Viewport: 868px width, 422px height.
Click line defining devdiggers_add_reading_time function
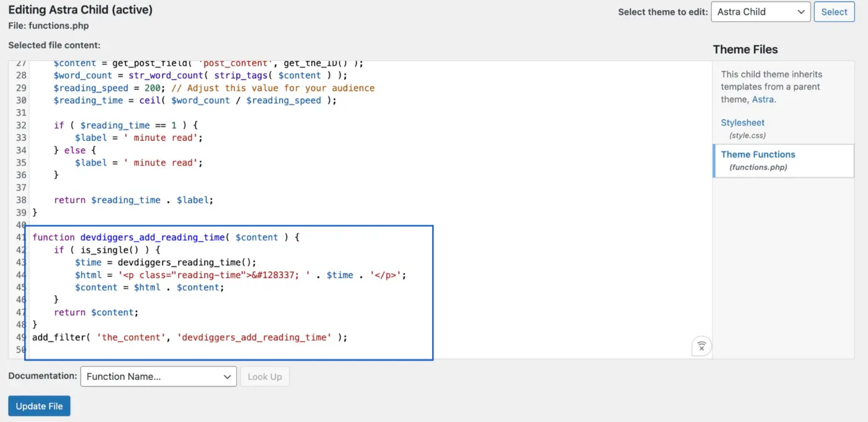pyautogui.click(x=166, y=237)
